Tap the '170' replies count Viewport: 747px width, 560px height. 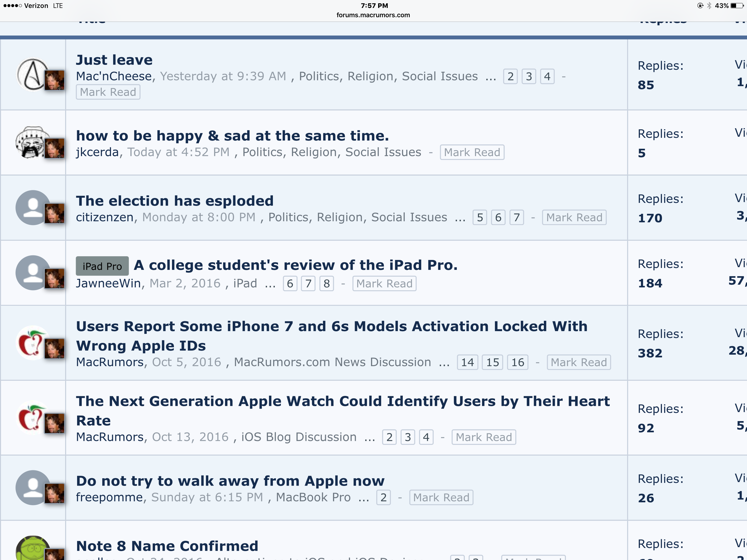(650, 218)
